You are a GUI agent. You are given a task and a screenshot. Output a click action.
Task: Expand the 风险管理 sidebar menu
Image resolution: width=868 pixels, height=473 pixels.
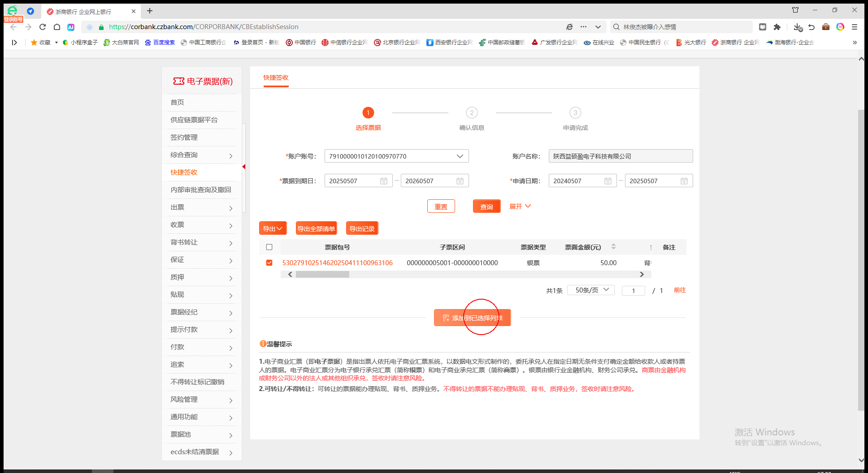(x=201, y=400)
